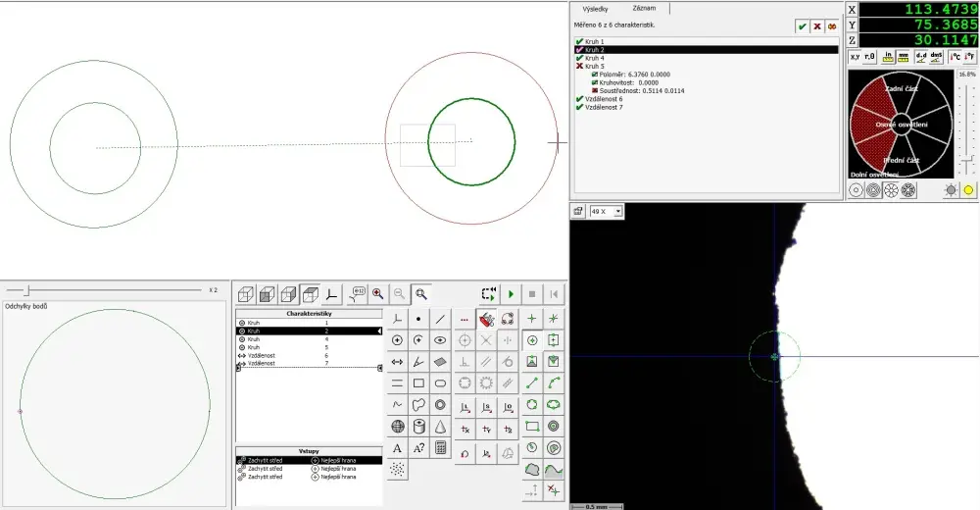Switch to inch units button
This screenshot has width=980, height=510.
coord(888,57)
